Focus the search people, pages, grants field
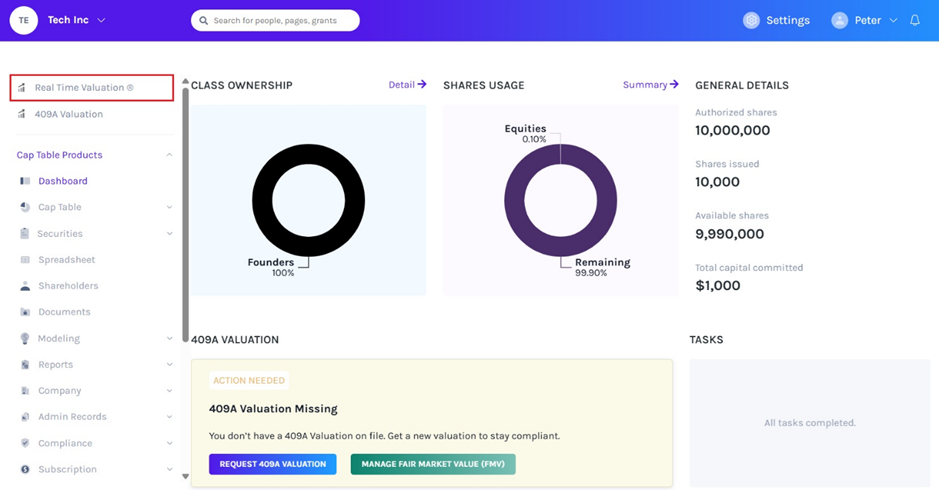The height and width of the screenshot is (490, 939). pyautogui.click(x=275, y=20)
